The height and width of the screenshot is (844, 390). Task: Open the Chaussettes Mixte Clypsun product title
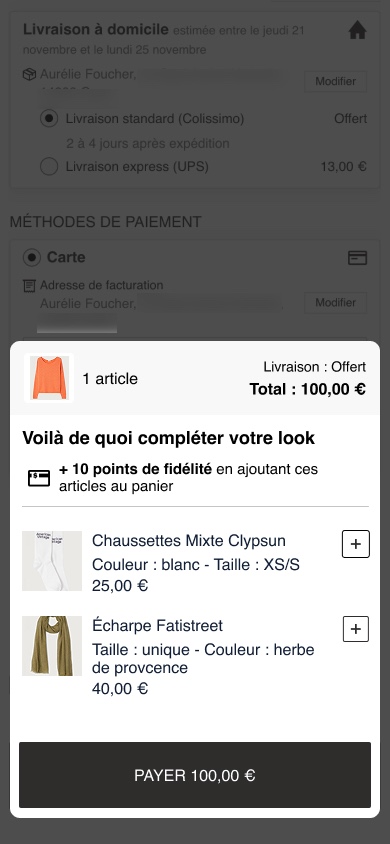coord(189,540)
